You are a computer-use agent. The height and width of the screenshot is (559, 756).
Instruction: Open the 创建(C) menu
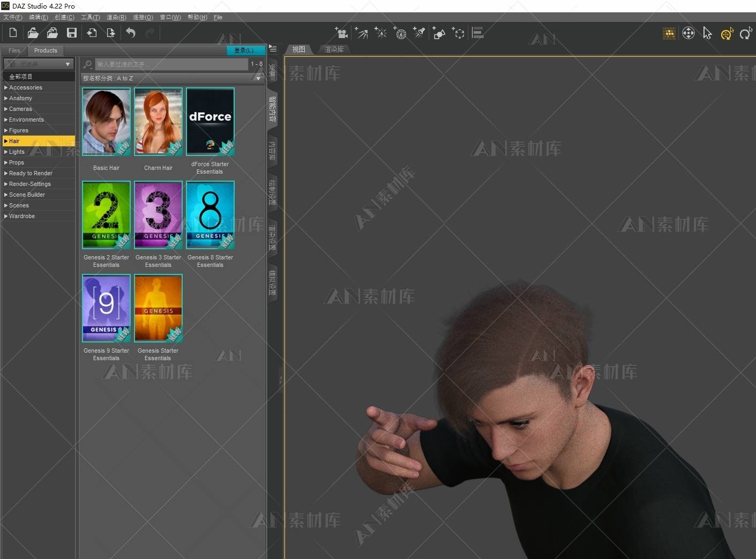(64, 17)
